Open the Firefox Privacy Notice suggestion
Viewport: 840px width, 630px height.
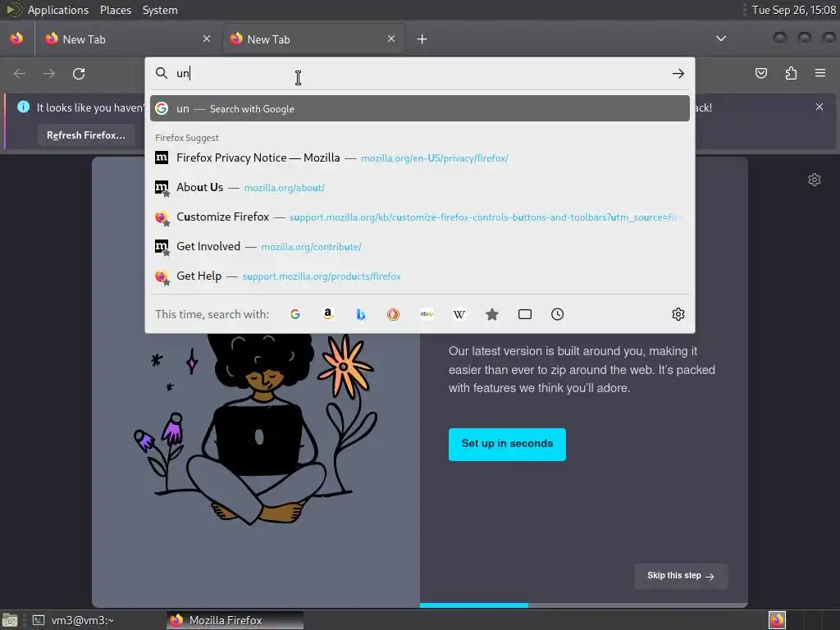tap(420, 158)
